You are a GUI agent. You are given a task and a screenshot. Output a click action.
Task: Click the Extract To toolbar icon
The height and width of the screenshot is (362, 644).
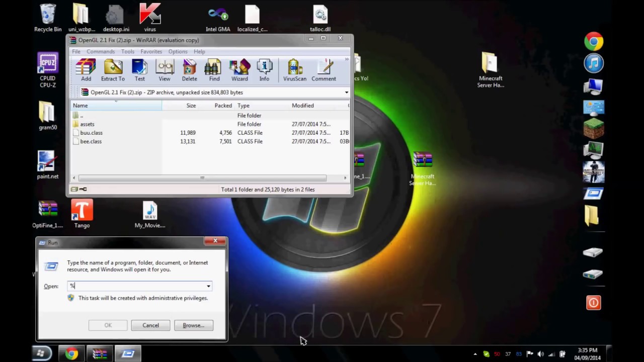113,70
